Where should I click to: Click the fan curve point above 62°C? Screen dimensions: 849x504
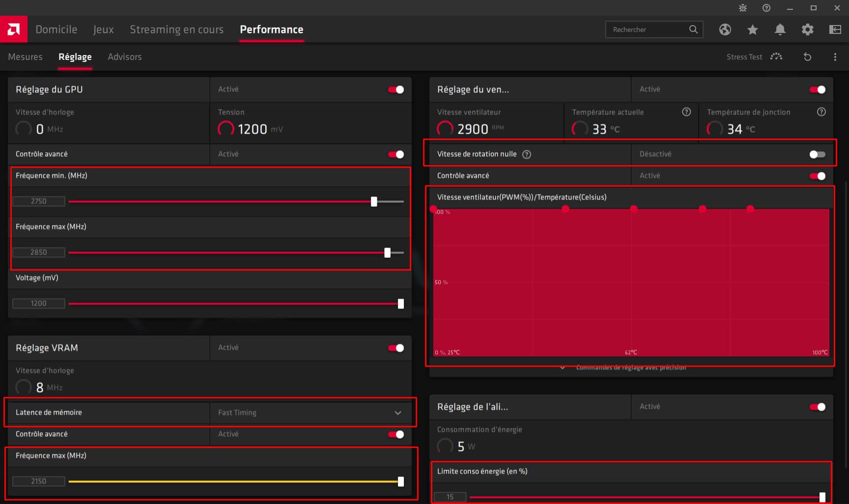pyautogui.click(x=634, y=209)
